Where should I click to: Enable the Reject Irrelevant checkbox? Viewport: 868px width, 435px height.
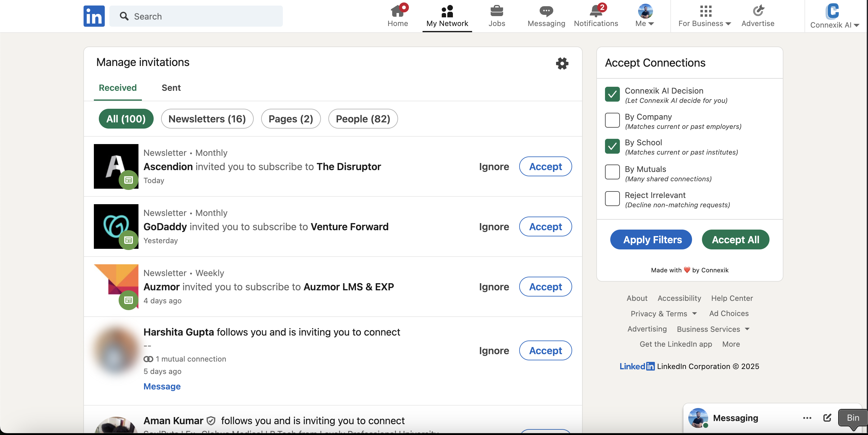pyautogui.click(x=612, y=199)
